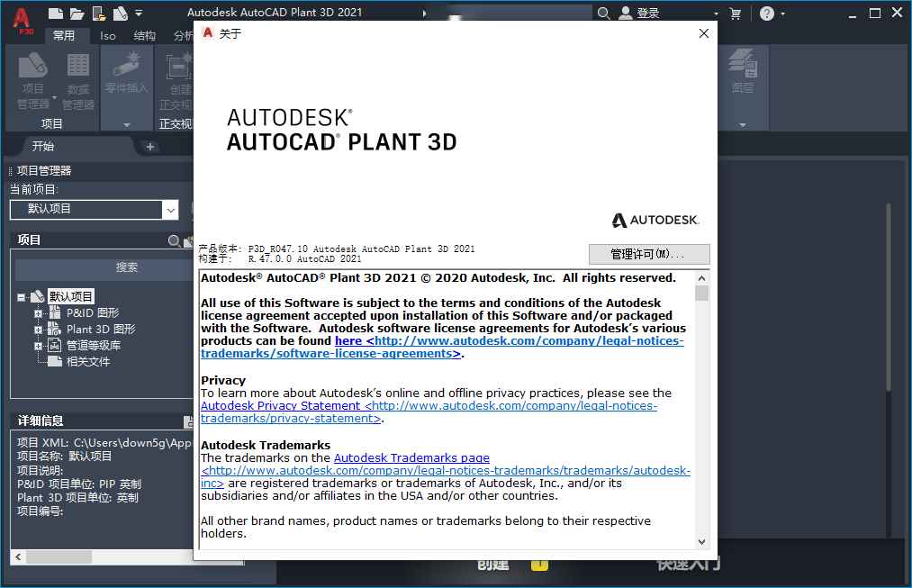Open the Autodesk App Store cart icon
This screenshot has width=912, height=588.
[736, 14]
